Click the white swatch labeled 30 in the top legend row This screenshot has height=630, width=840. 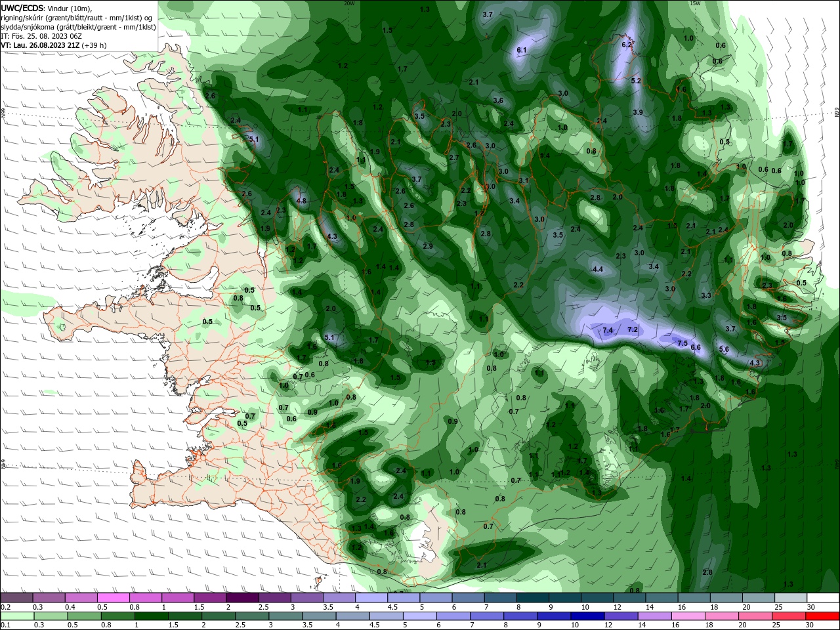pos(823,598)
